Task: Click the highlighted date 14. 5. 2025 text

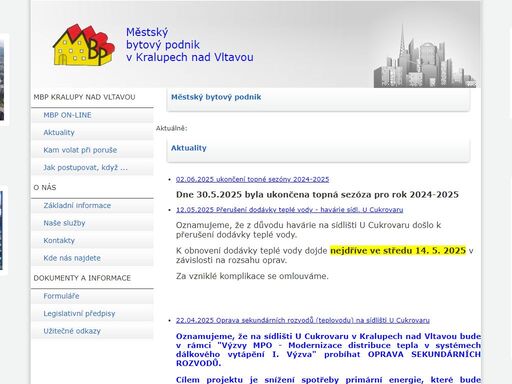Action: coord(440,251)
